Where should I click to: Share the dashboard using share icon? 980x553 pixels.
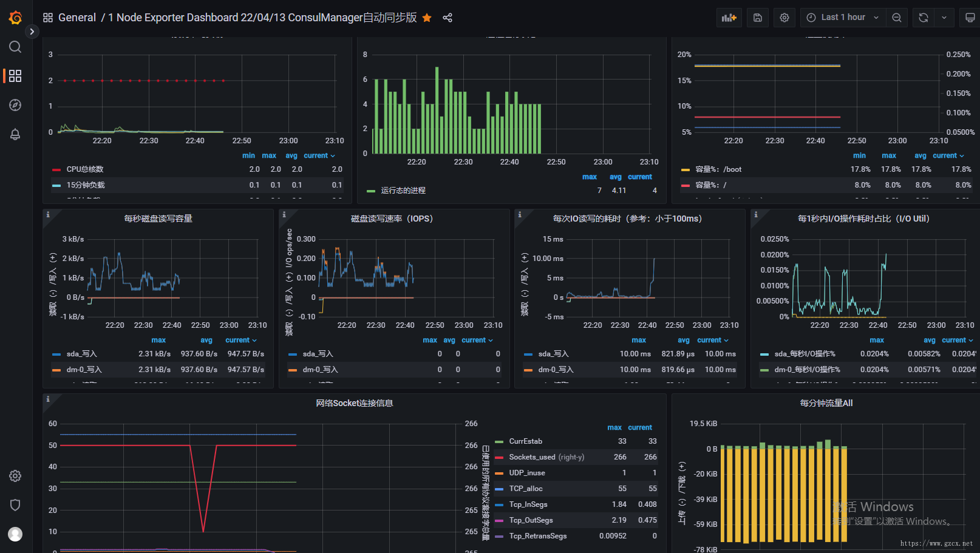coord(447,18)
